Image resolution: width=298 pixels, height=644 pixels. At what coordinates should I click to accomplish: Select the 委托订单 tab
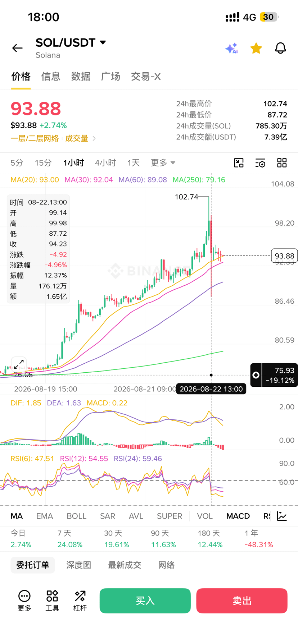33,565
